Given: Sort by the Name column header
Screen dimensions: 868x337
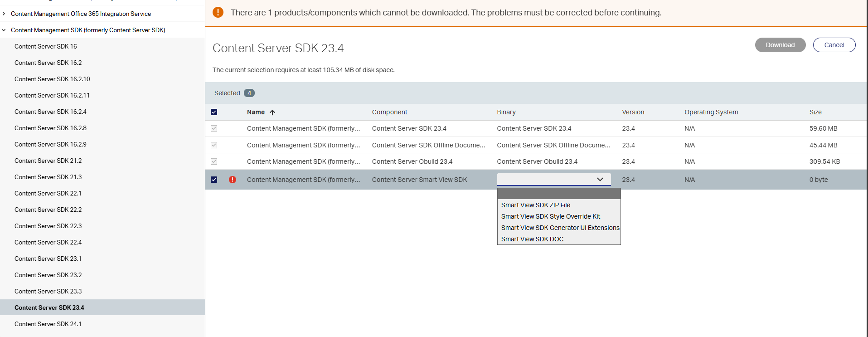Looking at the screenshot, I should point(256,112).
